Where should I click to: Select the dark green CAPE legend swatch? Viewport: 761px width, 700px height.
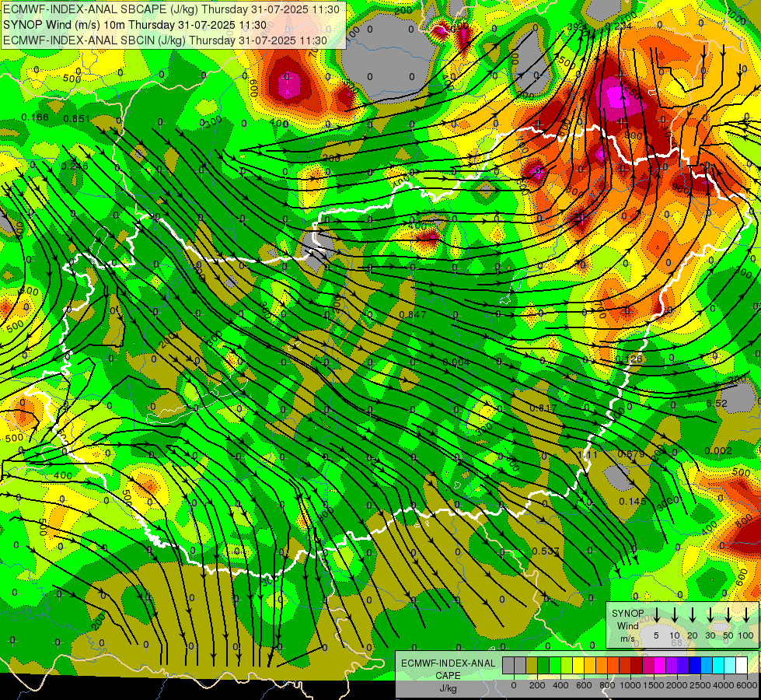(543, 666)
